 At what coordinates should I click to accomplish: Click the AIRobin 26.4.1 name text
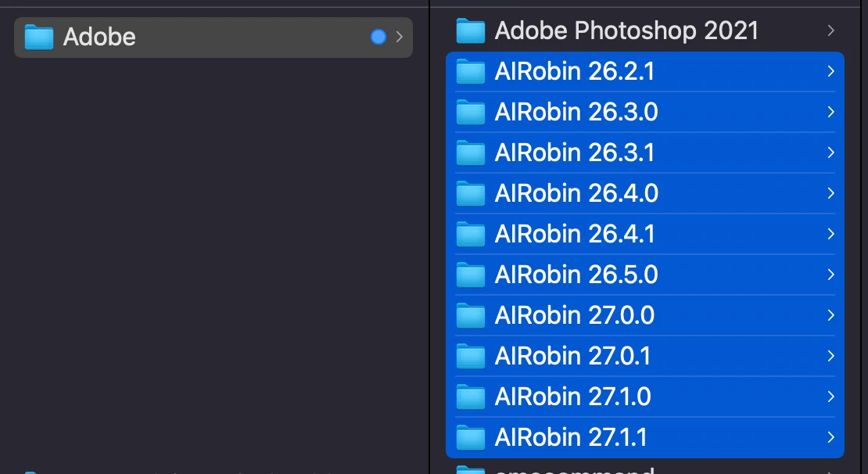point(575,234)
